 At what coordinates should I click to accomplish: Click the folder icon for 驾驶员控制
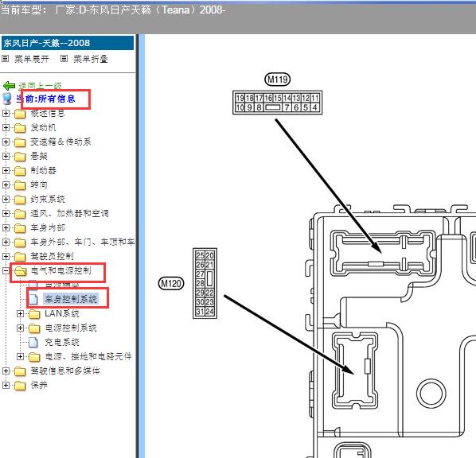tap(20, 257)
